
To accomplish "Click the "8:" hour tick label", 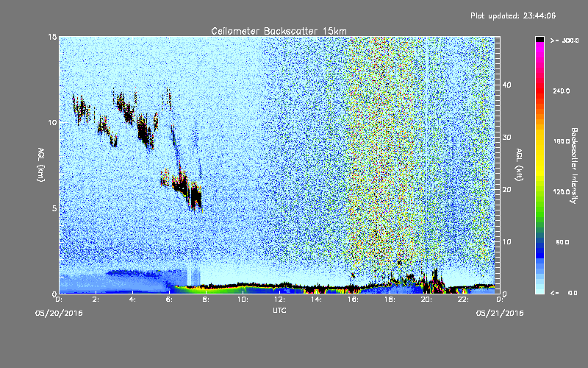I will tap(206, 300).
